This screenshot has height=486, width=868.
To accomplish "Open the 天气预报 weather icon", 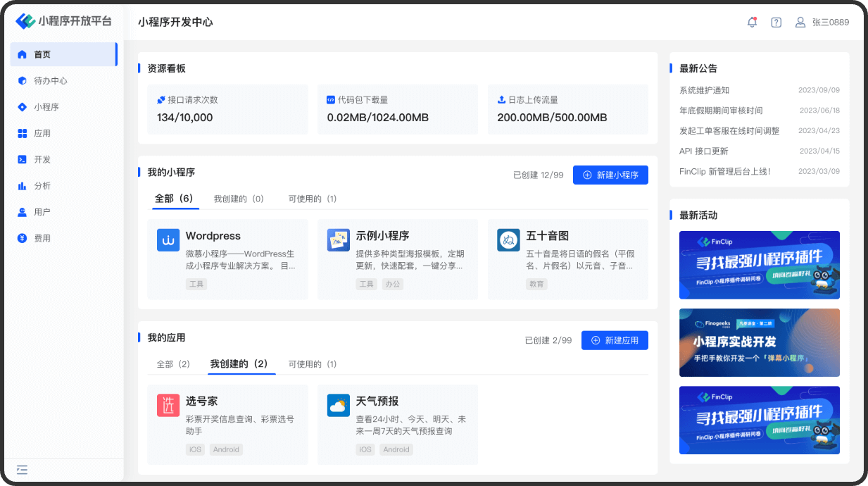I will click(339, 406).
